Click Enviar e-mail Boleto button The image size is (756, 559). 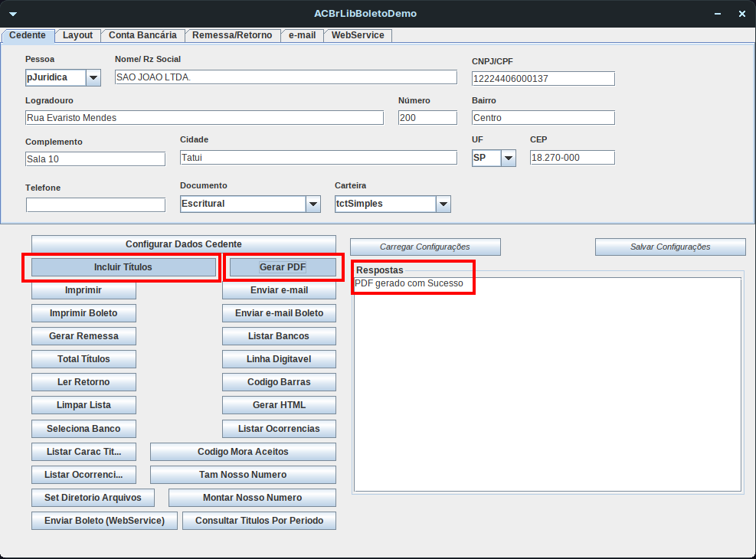[x=279, y=313]
